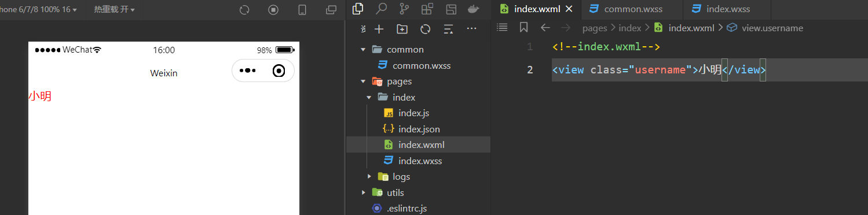868x215 pixels.
Task: Click the stop simulator circle icon
Action: 273,10
